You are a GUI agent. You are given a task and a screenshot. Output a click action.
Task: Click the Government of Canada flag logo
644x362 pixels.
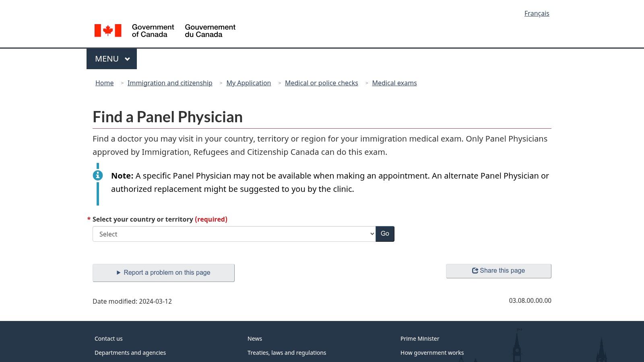pyautogui.click(x=108, y=30)
